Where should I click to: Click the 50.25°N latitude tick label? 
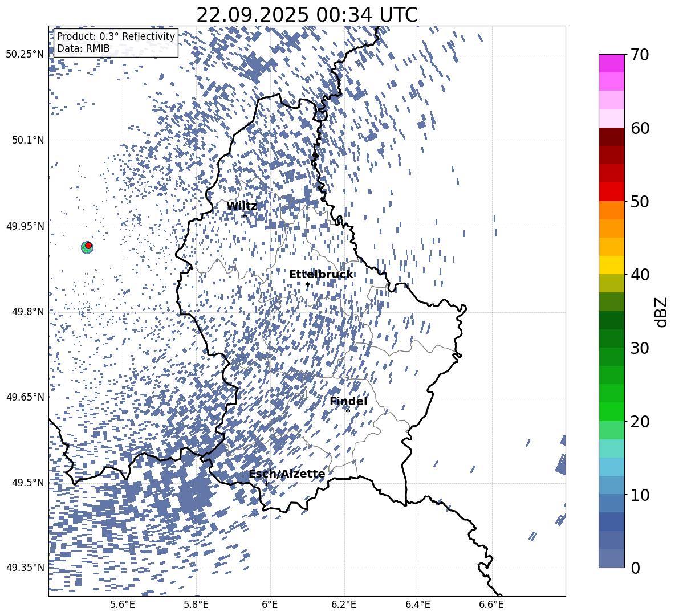(25, 55)
